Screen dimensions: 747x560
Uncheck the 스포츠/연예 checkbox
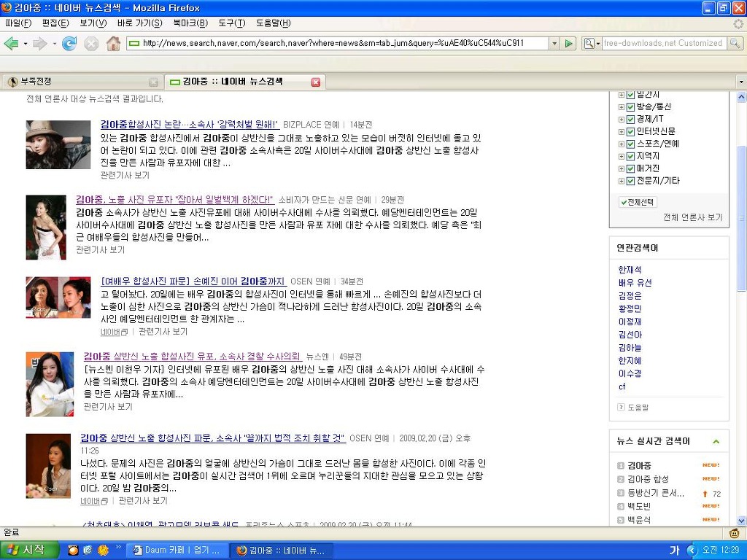click(x=630, y=144)
